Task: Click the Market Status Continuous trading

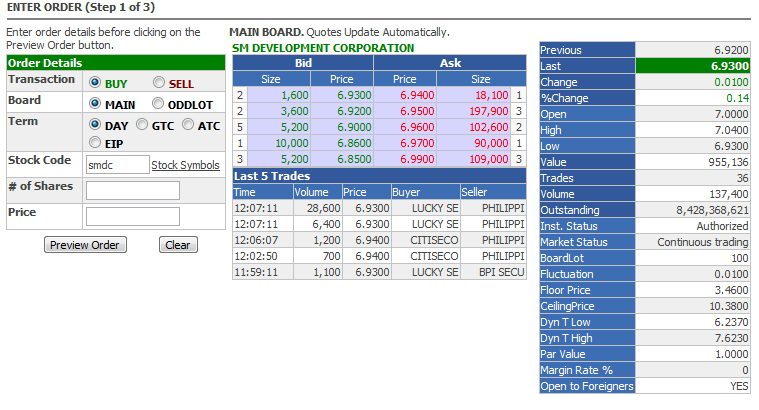Action: click(x=703, y=242)
